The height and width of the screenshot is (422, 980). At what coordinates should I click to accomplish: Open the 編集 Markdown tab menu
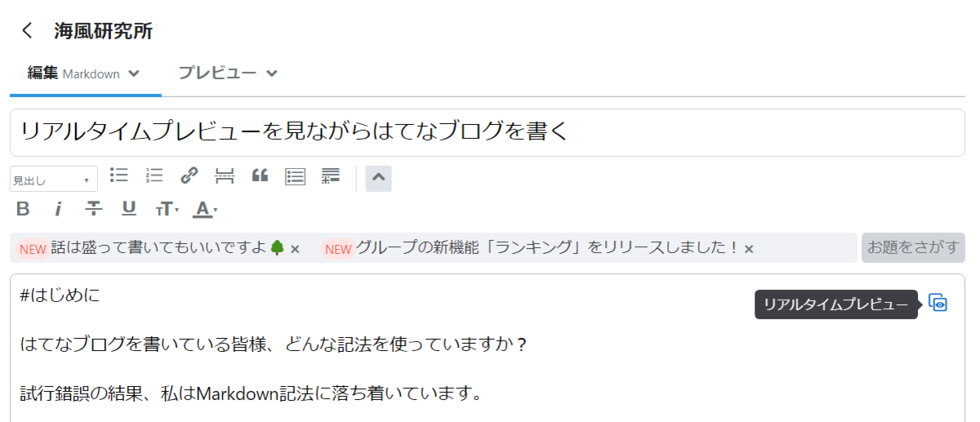tap(83, 73)
